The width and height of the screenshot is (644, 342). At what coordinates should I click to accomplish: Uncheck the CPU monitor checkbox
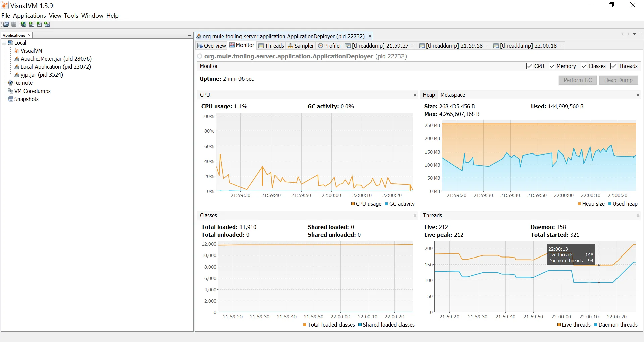point(530,66)
